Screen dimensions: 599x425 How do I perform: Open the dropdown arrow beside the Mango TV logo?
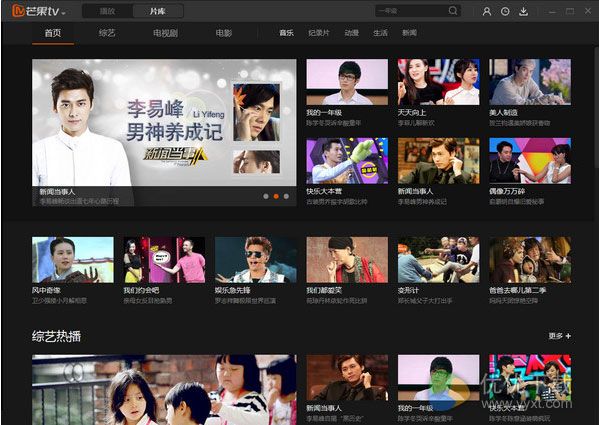point(63,13)
